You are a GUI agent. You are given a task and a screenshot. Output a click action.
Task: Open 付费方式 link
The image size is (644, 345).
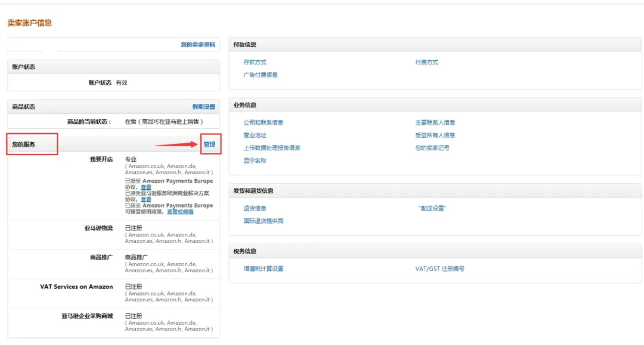pyautogui.click(x=427, y=62)
